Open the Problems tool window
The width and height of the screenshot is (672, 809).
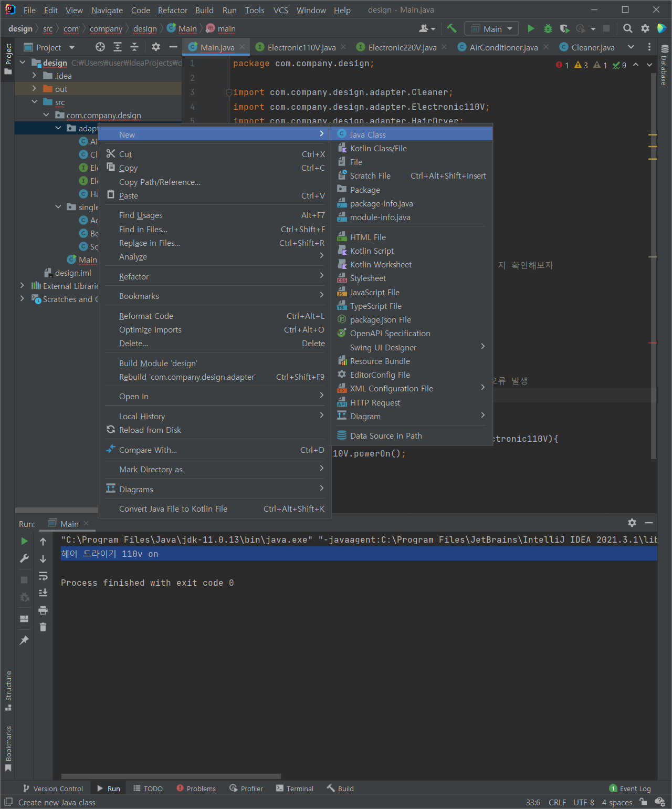coord(196,789)
